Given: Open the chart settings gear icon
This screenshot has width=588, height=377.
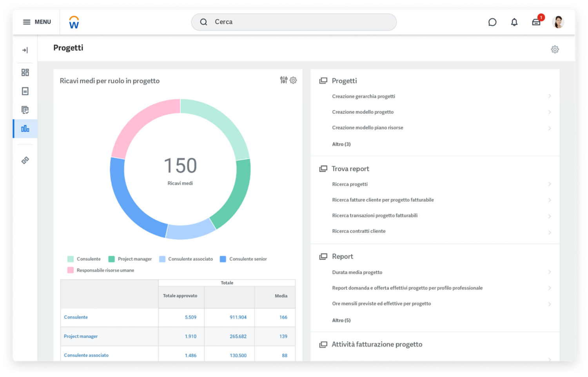Looking at the screenshot, I should (x=293, y=80).
